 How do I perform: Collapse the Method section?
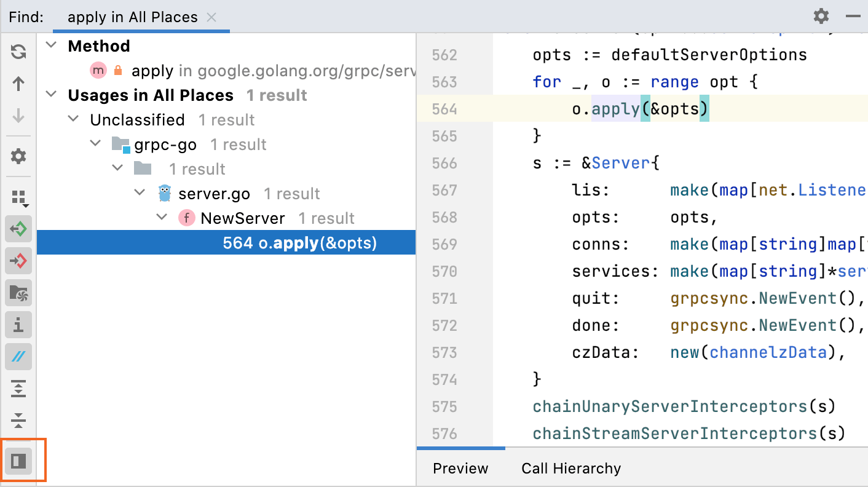coord(50,46)
